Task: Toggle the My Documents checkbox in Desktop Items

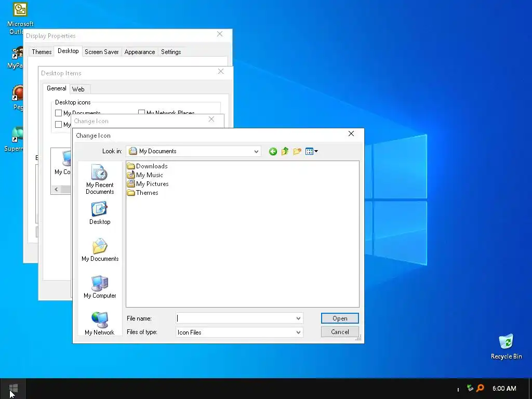Action: (x=58, y=113)
